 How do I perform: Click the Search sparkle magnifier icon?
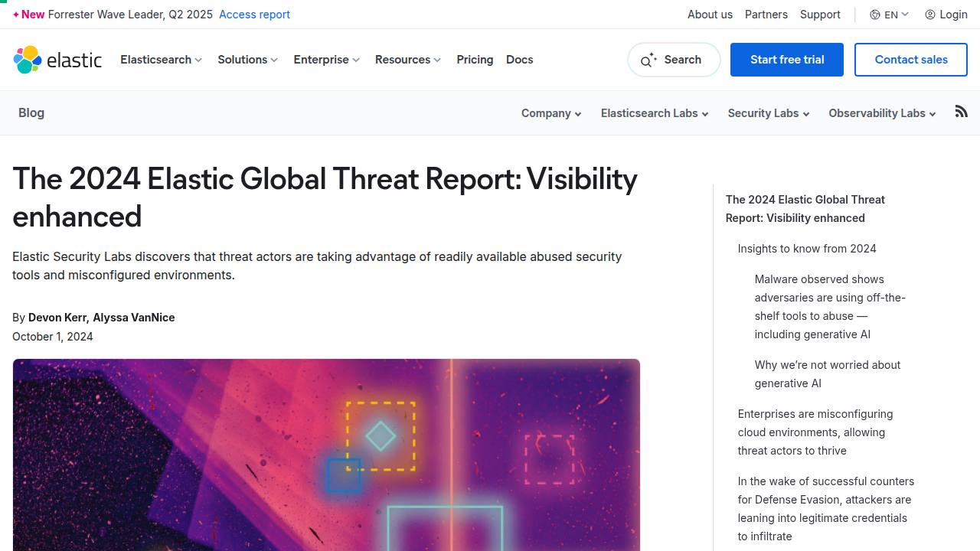[648, 60]
